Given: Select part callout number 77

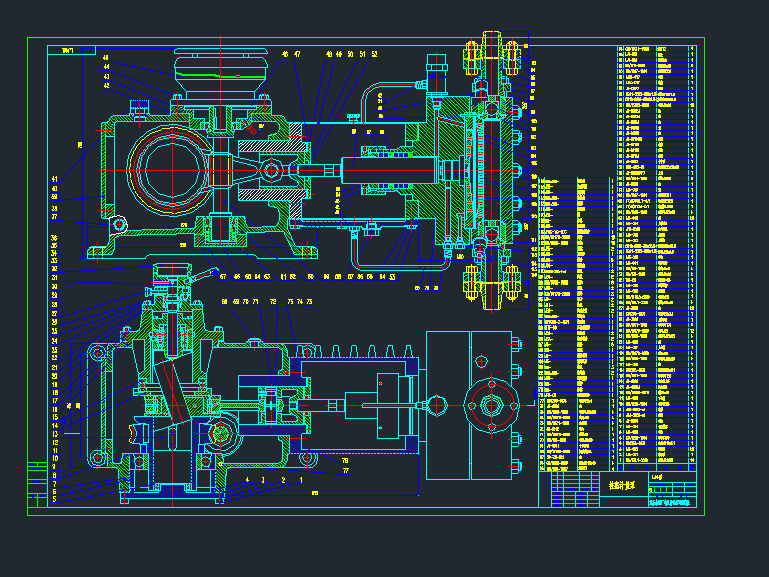Looking at the screenshot, I should point(345,470).
